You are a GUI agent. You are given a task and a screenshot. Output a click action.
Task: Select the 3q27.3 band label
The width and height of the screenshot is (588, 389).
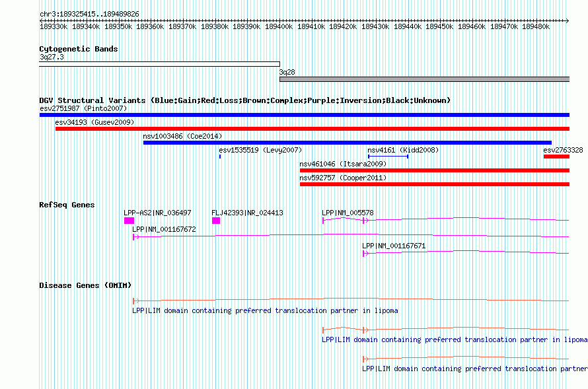tap(52, 57)
